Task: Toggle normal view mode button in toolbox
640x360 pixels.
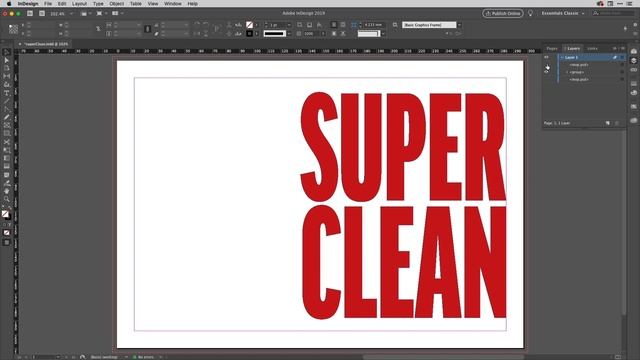Action: [x=7, y=242]
